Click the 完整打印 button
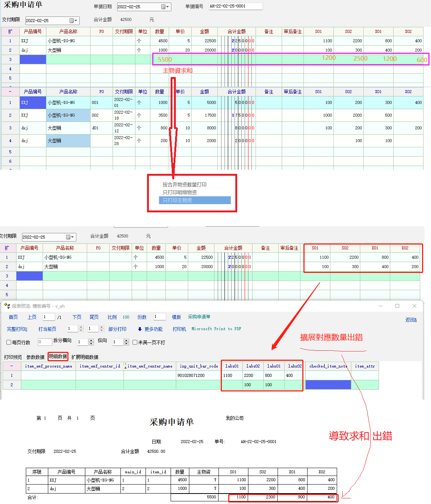Image resolution: width=431 pixels, height=504 pixels. coord(17,329)
